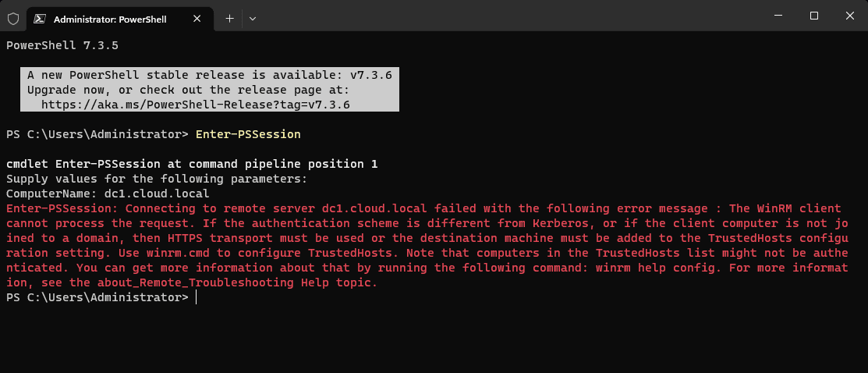The width and height of the screenshot is (868, 373).
Task: Select the Administrator: PowerShell tab
Action: point(117,17)
